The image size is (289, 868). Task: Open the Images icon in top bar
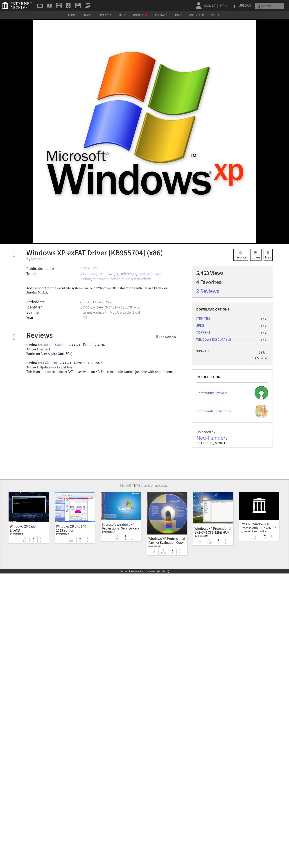pos(88,5)
